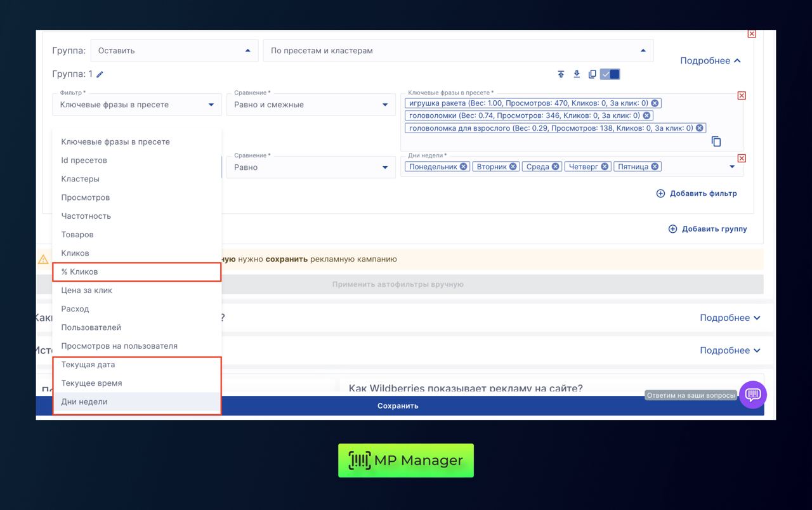The height and width of the screenshot is (510, 812).
Task: Expand the Дни недели values dropdown arrow
Action: tap(732, 167)
